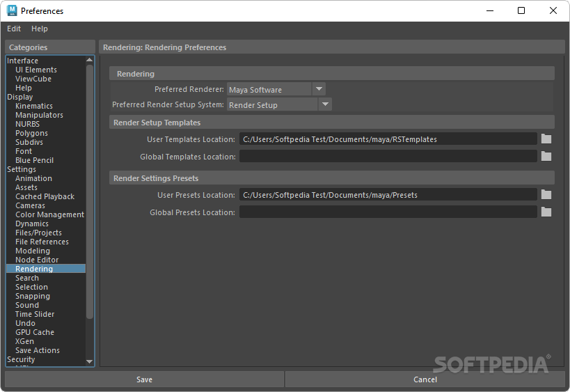Select the Rendering category
Viewport: 570px width, 392px height.
click(46, 269)
